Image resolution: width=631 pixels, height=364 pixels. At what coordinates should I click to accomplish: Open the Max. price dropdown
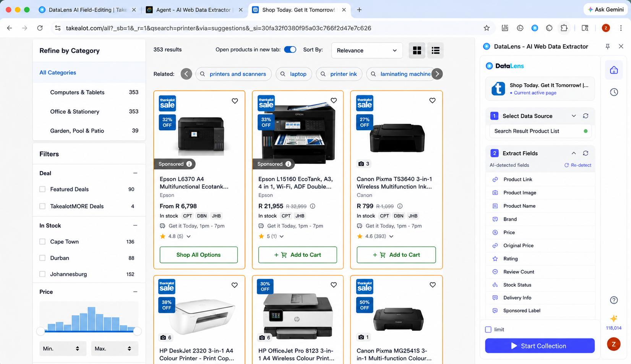(x=114, y=349)
